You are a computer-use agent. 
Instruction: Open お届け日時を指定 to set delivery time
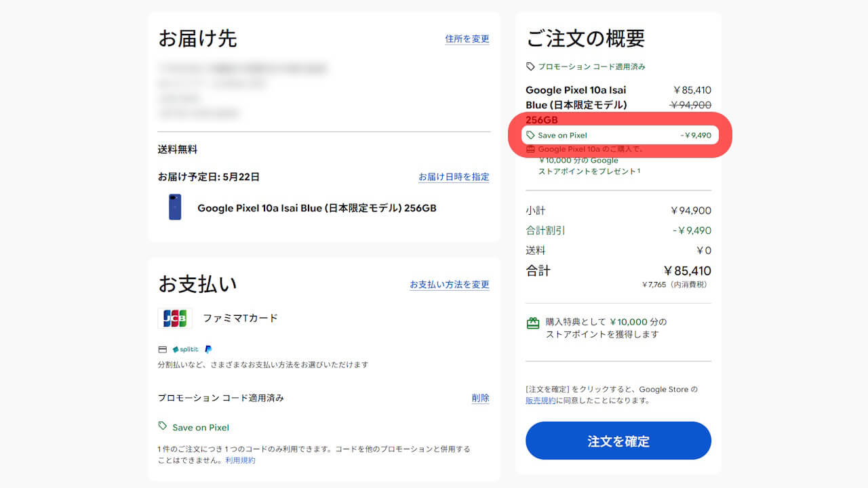click(x=454, y=177)
